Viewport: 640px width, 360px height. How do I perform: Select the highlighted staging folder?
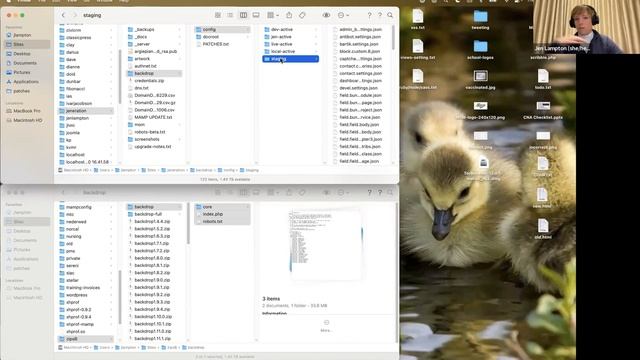pos(291,59)
